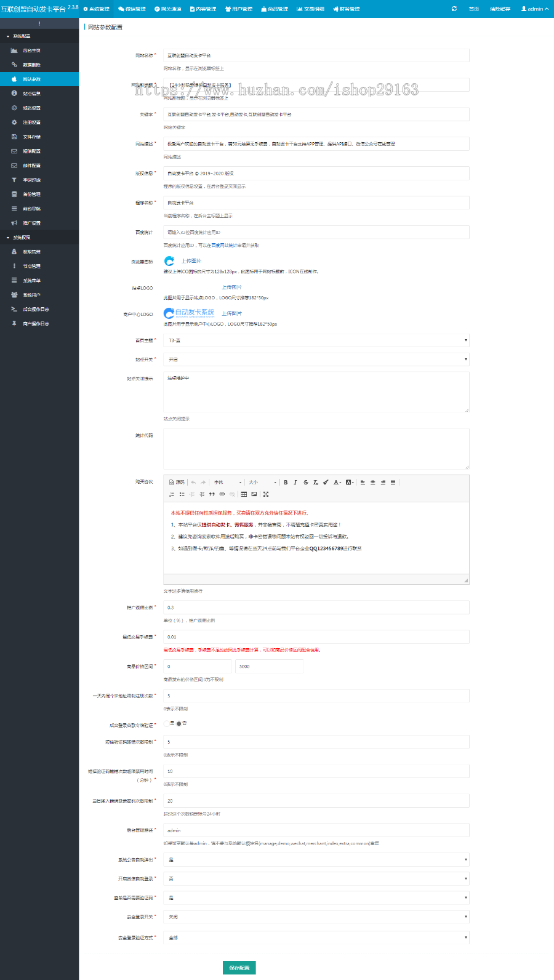Insert an image via the editor toolbar
Screen dimensions: 554x980
point(254,494)
